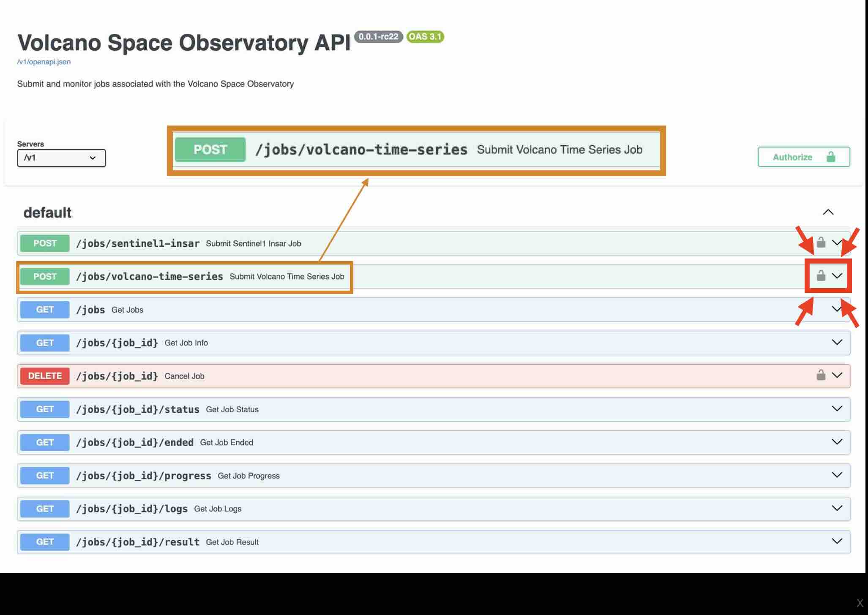Image resolution: width=868 pixels, height=615 pixels.
Task: Click lock icon on volcano-time-series row
Action: coord(821,276)
